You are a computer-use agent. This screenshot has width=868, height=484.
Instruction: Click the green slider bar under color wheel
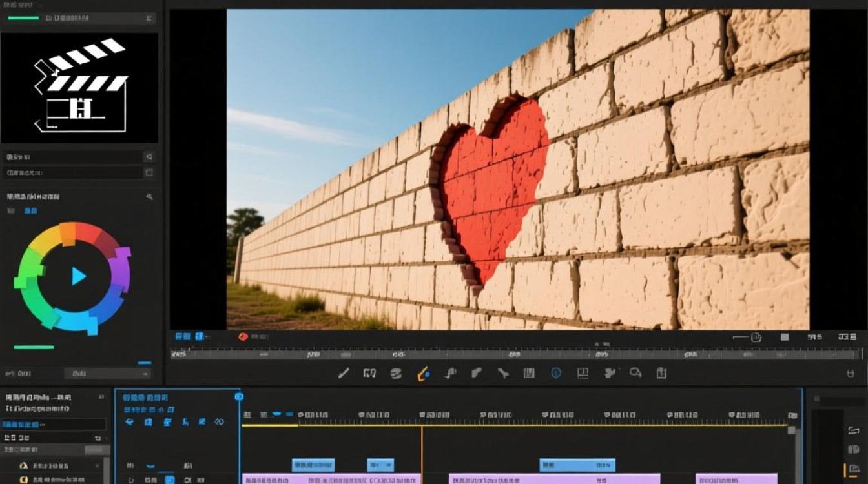click(34, 347)
